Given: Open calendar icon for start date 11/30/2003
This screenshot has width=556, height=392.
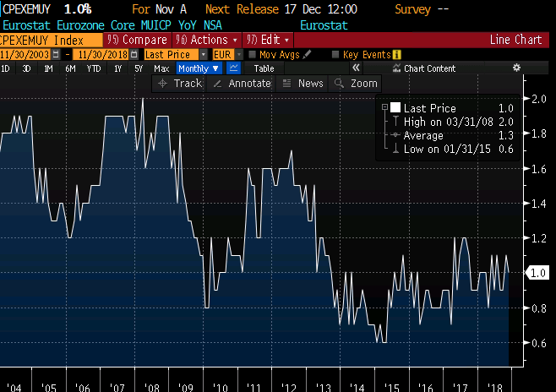Looking at the screenshot, I should pyautogui.click(x=56, y=55).
